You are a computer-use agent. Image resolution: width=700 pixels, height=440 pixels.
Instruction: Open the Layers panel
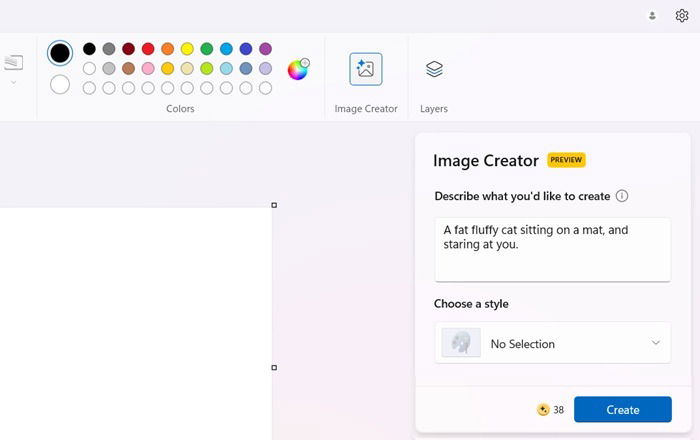click(x=434, y=69)
